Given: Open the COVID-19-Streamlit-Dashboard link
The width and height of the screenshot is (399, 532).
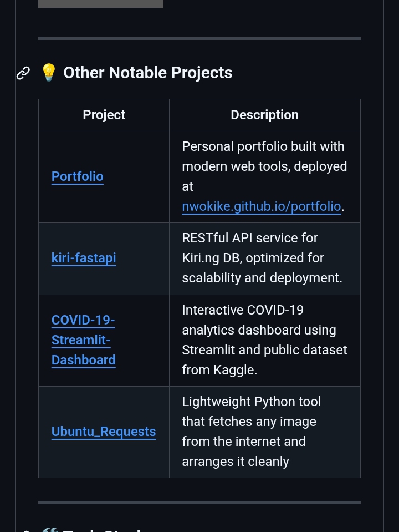Looking at the screenshot, I should 83,340.
